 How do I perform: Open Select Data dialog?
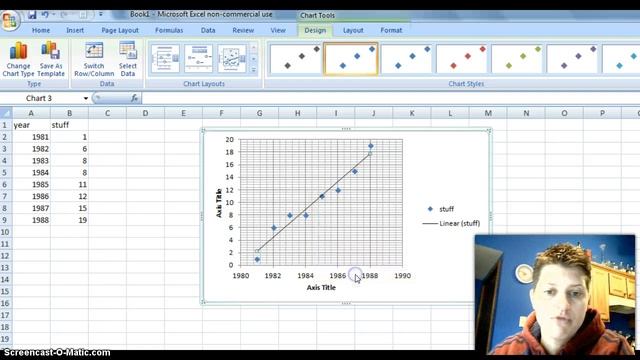tap(128, 59)
